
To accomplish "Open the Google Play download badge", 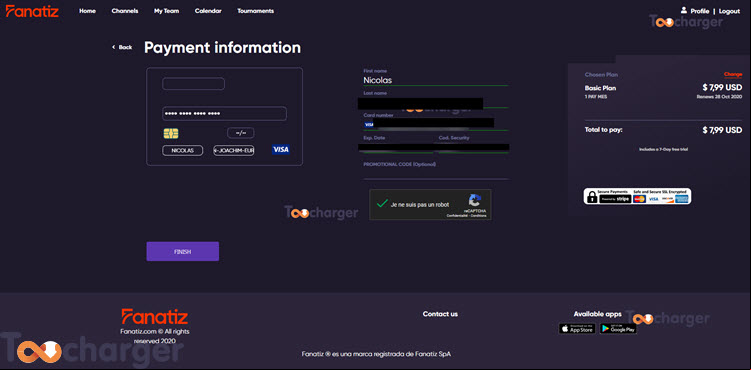I will pyautogui.click(x=618, y=328).
